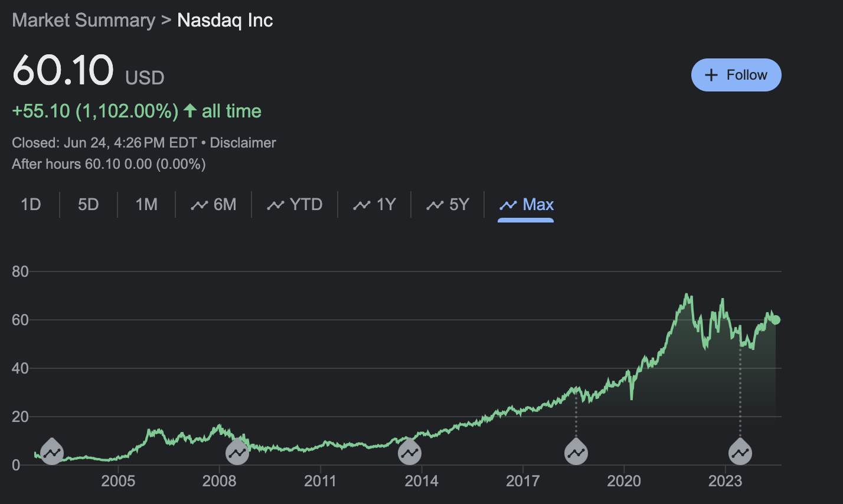The width and height of the screenshot is (843, 504).
Task: Open the Market Summary breadcrumb link
Action: (83, 19)
